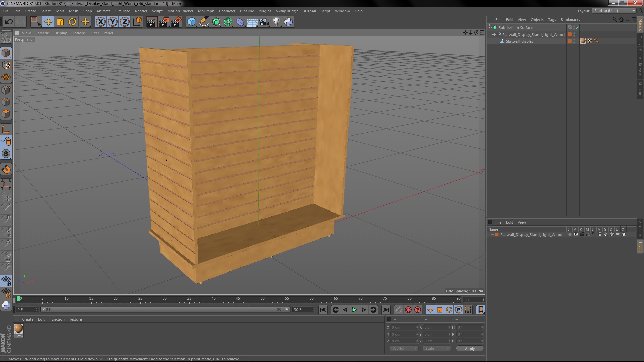The height and width of the screenshot is (362, 644).
Task: Open the V-Ray Bridge menu
Action: click(287, 11)
